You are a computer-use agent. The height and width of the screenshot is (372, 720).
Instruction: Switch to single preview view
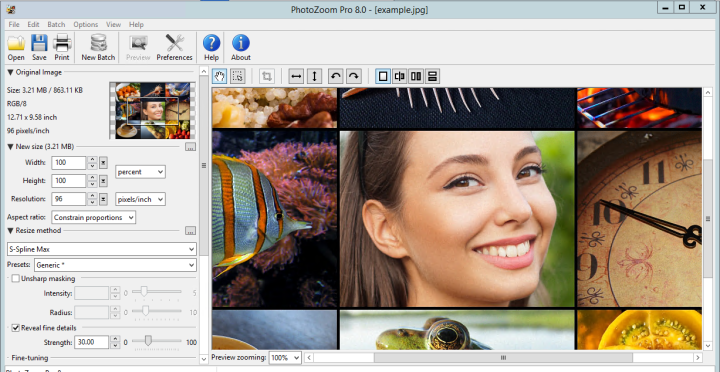(383, 76)
